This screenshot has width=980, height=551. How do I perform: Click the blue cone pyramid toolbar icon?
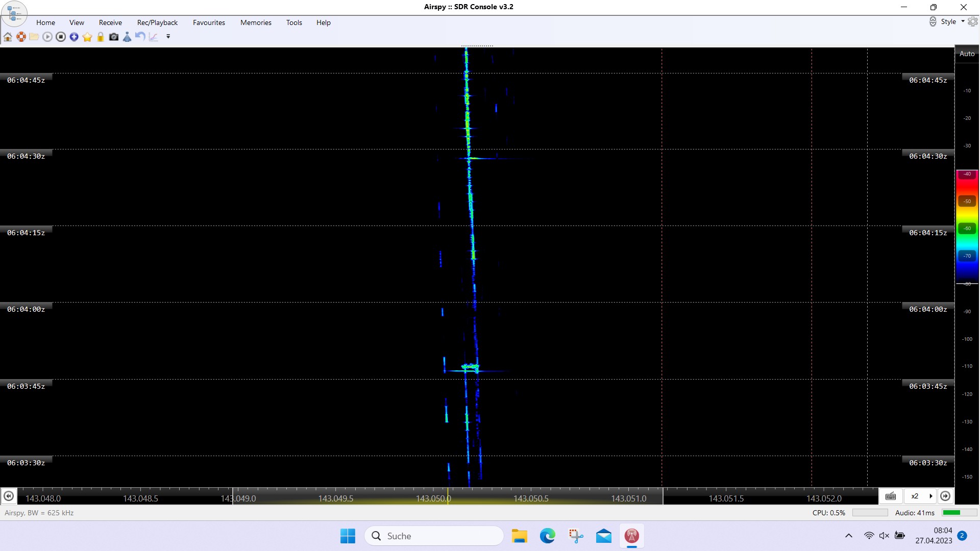pos(127,37)
